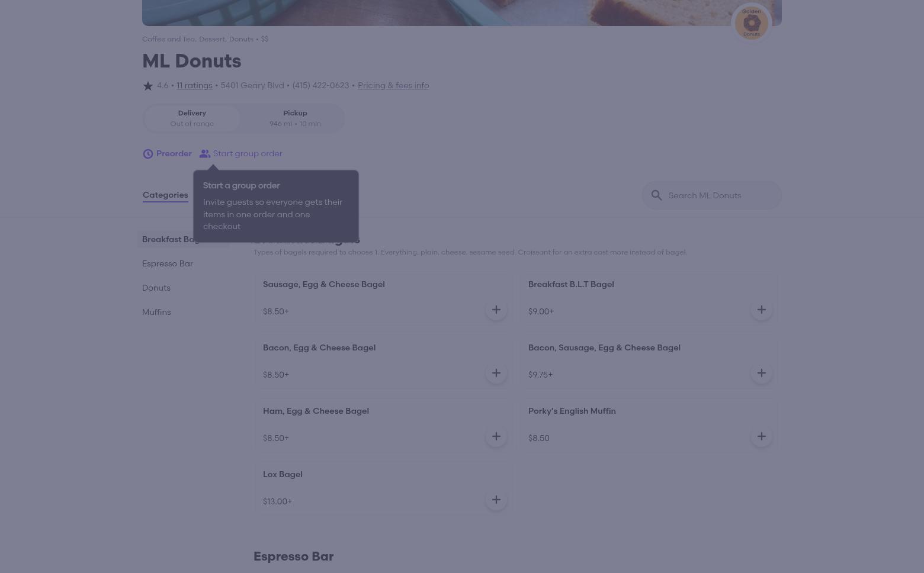Select Breakfast Bagels category in sidebar
This screenshot has width=924, height=573.
coord(184,239)
